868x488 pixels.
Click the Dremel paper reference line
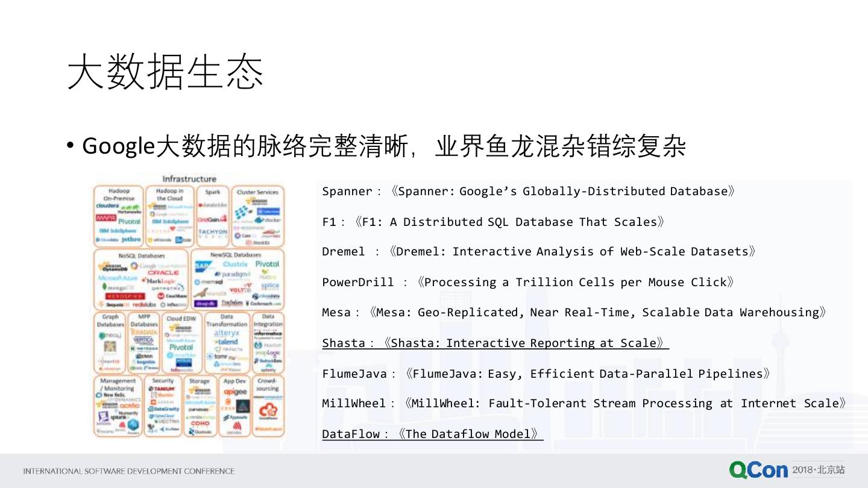[539, 251]
